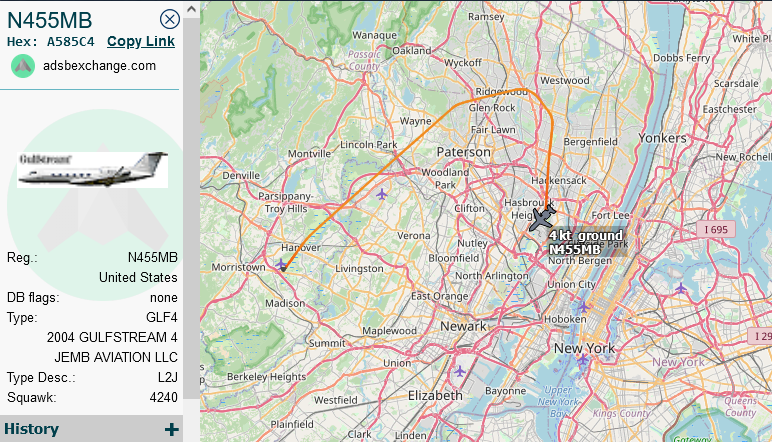
Task: Click the DB flags value none
Action: 163,298
